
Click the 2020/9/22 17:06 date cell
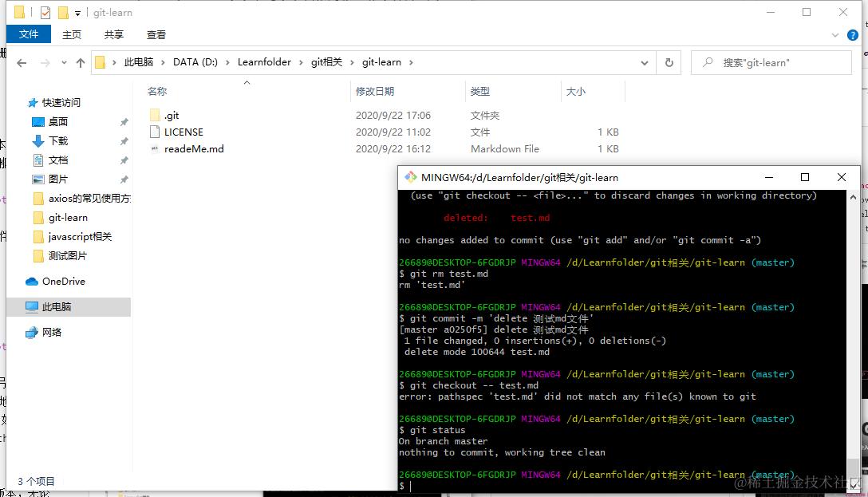pos(393,115)
